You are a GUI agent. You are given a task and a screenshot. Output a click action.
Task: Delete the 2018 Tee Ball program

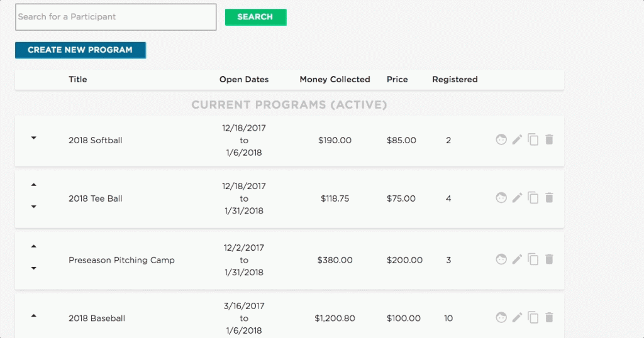549,198
